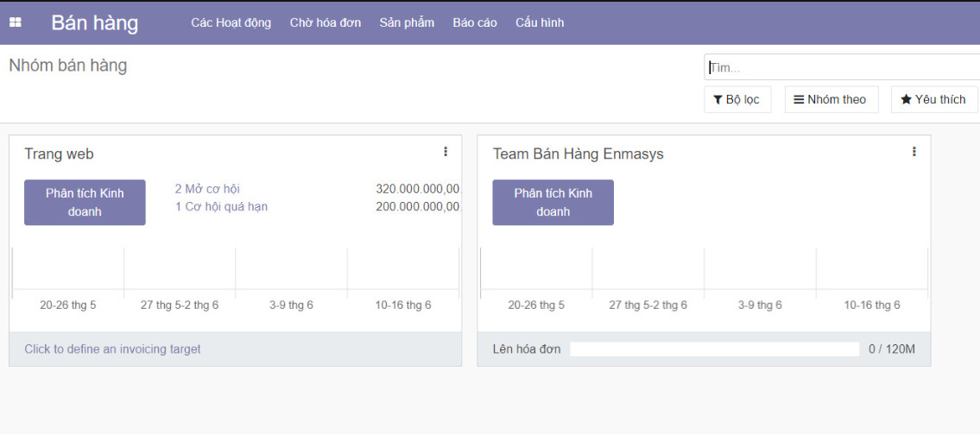Expand the Nhóm theo grouping dropdown
980x434 pixels.
[831, 99]
